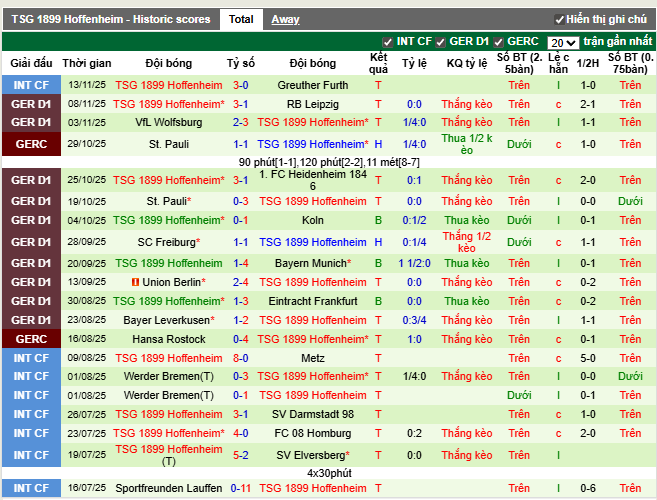
Task: Click the Bayern Munich team name
Action: (310, 263)
